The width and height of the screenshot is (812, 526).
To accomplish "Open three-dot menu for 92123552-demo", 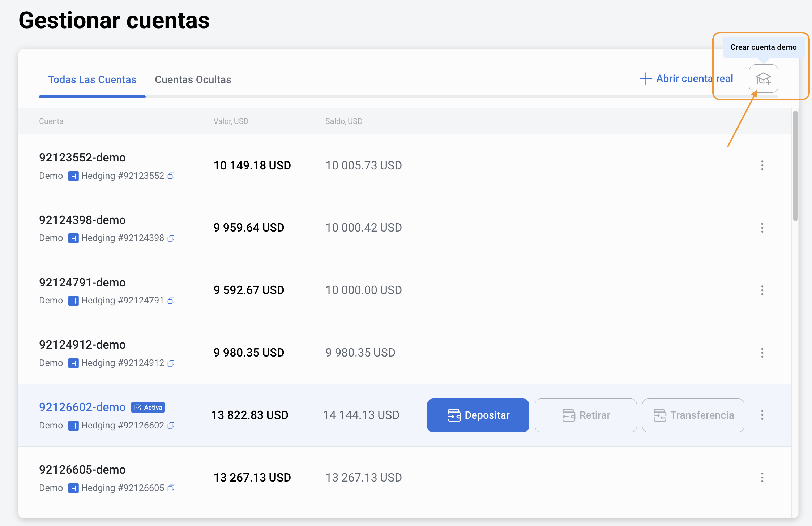I will point(762,165).
